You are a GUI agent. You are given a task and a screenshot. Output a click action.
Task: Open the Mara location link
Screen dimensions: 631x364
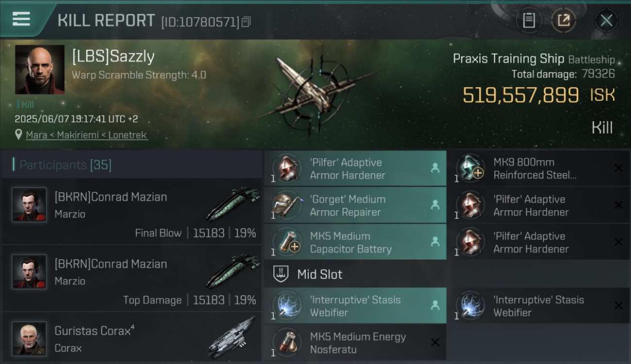[36, 135]
